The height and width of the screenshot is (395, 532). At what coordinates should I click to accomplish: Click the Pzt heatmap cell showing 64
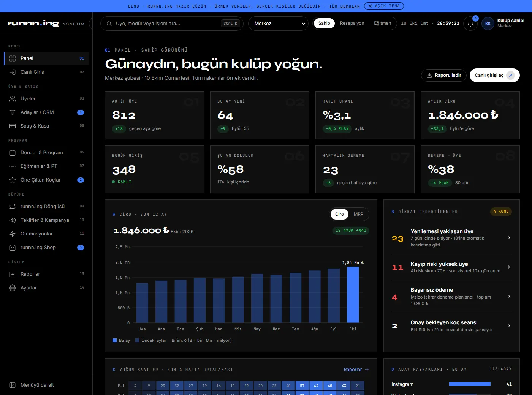(x=316, y=386)
